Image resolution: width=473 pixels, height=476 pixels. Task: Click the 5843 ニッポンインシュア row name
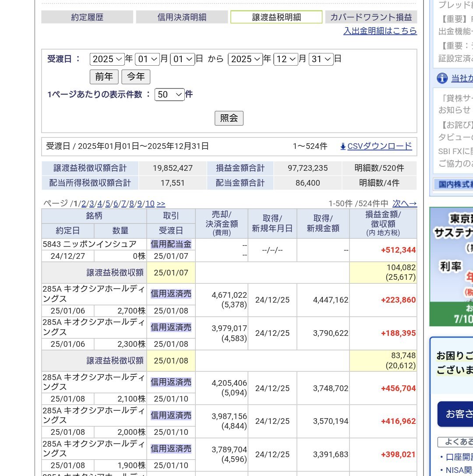pos(89,244)
